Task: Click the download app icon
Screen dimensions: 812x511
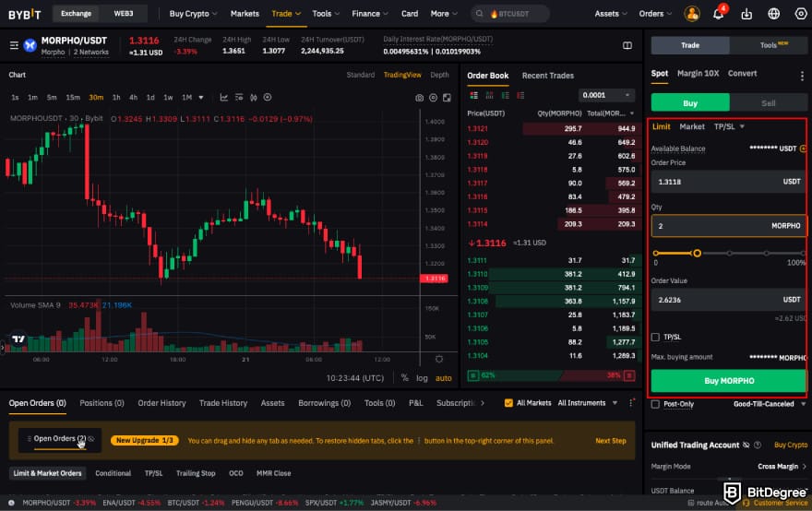Action: tap(746, 14)
